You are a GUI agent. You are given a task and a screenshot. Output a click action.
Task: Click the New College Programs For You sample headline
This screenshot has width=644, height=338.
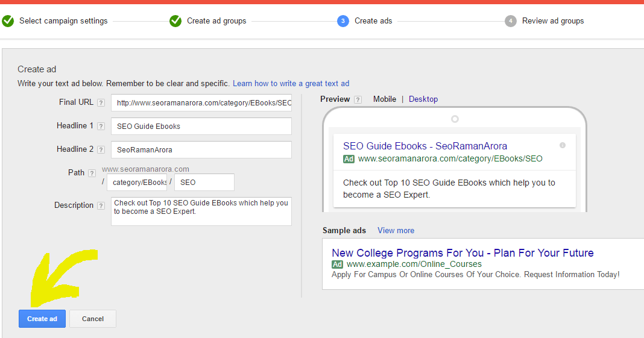coord(462,252)
